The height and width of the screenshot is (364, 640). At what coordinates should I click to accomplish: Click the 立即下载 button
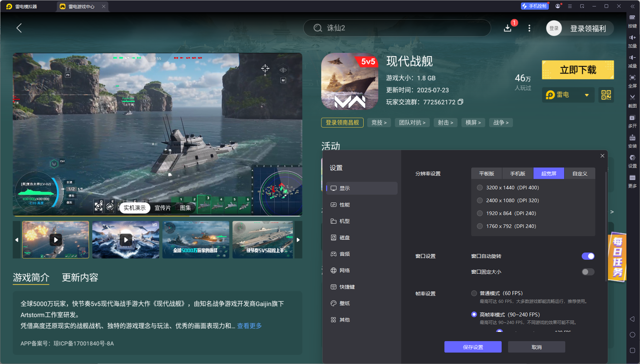[578, 70]
